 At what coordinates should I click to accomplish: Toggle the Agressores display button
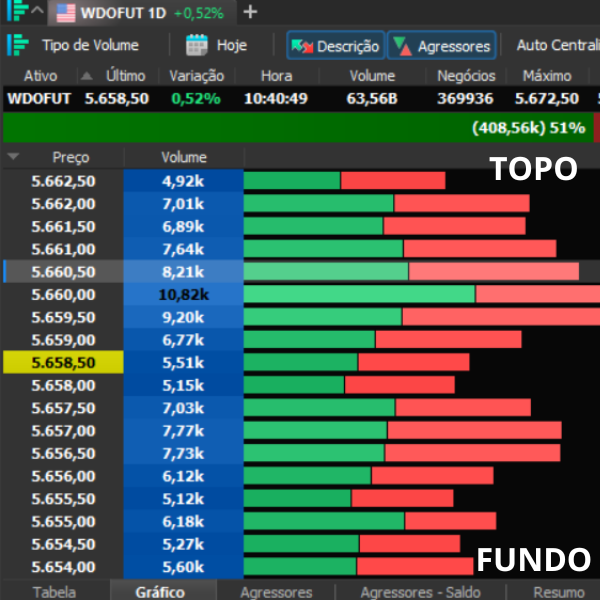click(x=442, y=46)
